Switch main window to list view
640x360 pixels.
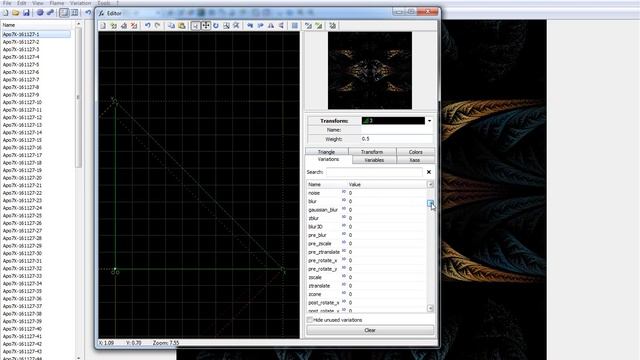(64, 13)
